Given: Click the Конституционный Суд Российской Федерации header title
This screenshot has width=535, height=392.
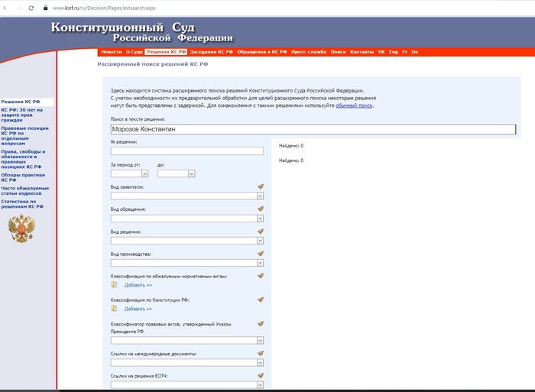Looking at the screenshot, I should click(x=142, y=32).
